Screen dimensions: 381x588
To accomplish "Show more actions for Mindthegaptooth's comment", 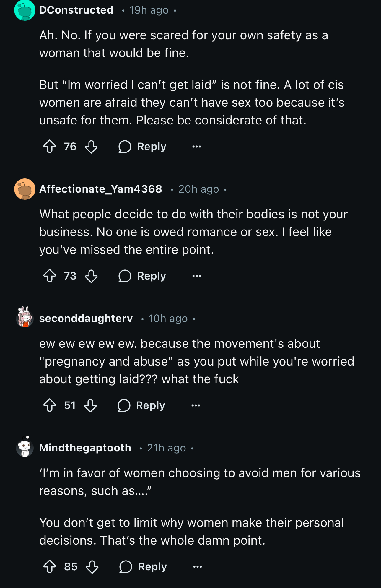I will pyautogui.click(x=198, y=567).
